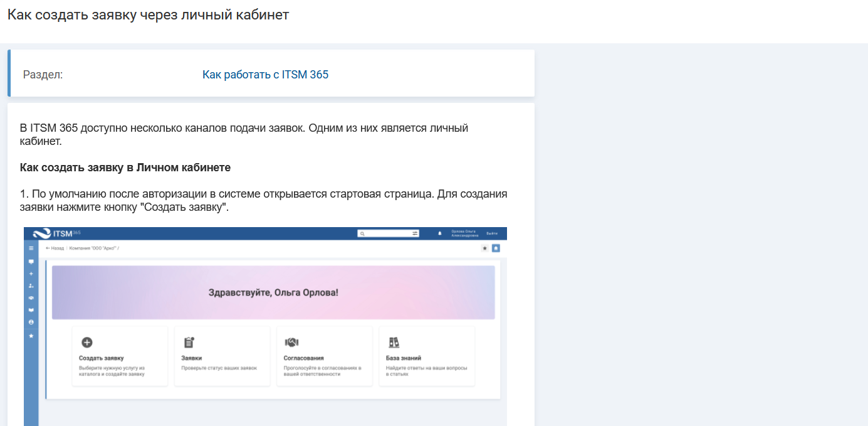868x426 pixels.
Task: Click the star icon in the left sidebar
Action: pyautogui.click(x=31, y=335)
